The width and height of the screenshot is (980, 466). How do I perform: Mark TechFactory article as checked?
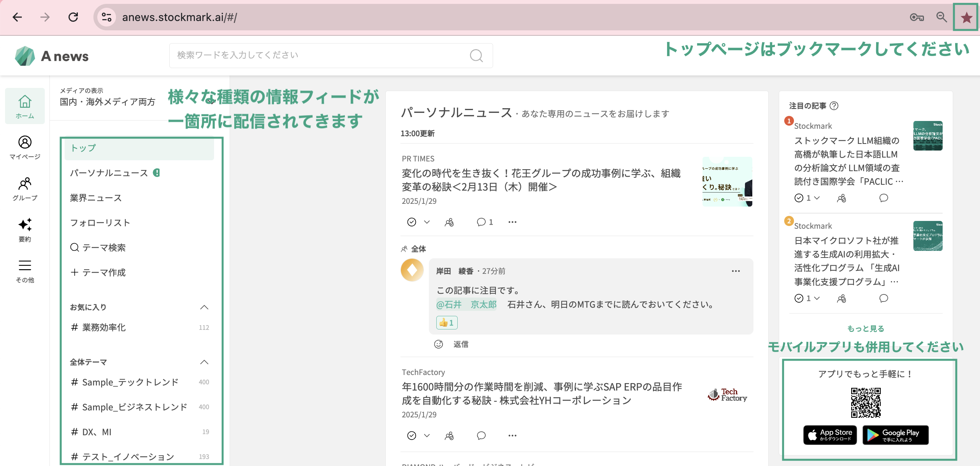(x=411, y=436)
